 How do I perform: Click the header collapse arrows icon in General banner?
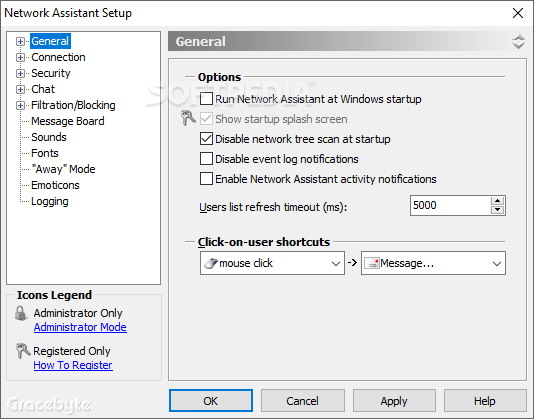518,41
